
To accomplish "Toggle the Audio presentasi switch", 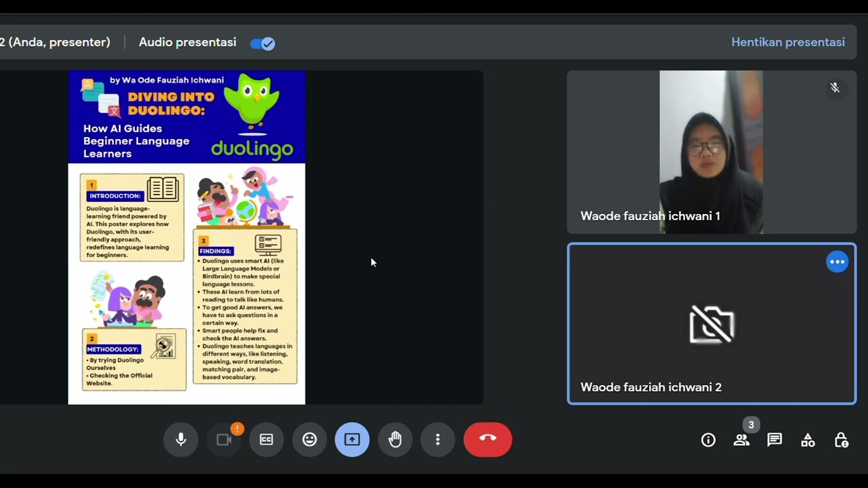I will click(262, 43).
